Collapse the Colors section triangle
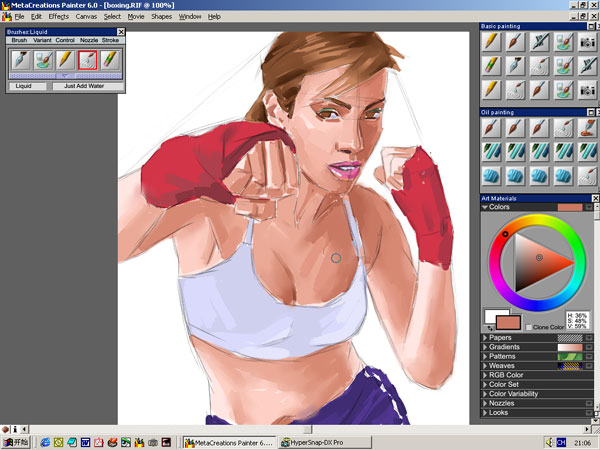 486,207
